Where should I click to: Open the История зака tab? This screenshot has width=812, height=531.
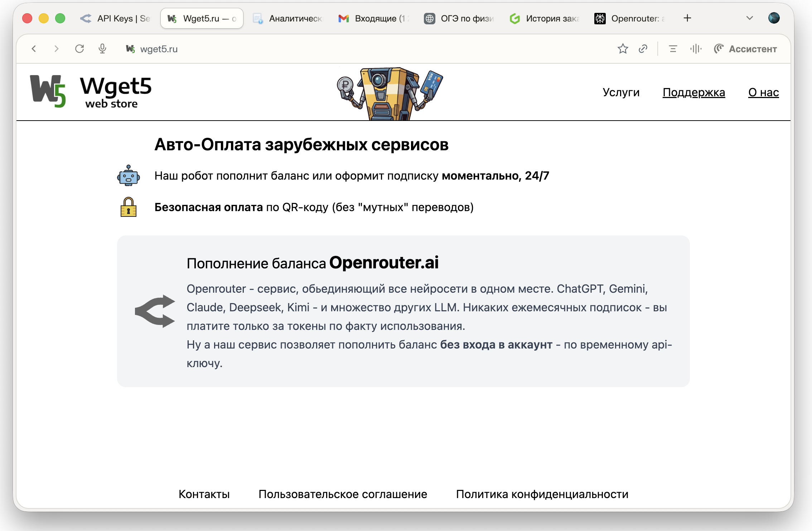[x=544, y=18]
